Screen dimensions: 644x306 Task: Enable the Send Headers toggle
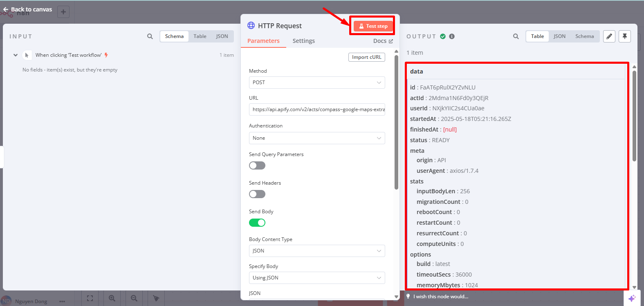[257, 194]
